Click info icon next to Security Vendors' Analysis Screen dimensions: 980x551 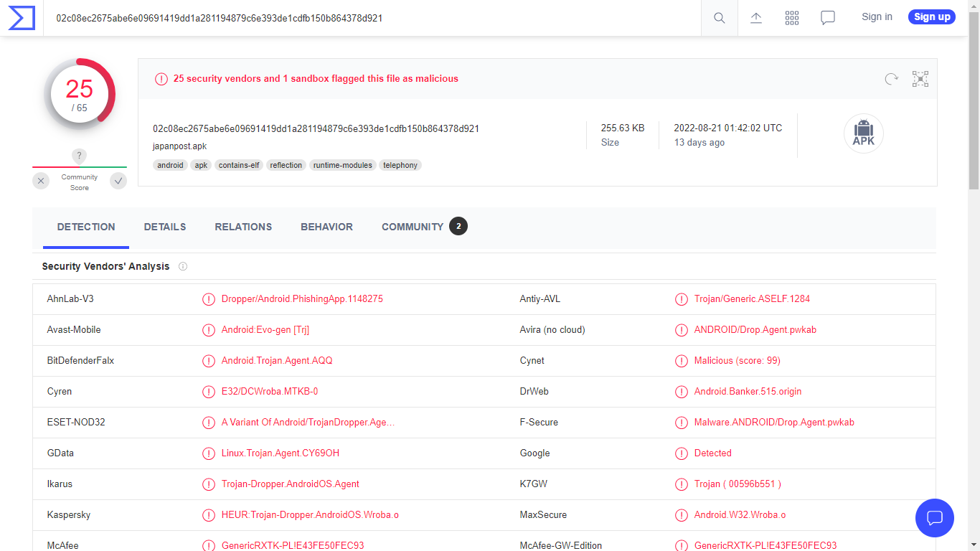click(x=183, y=266)
